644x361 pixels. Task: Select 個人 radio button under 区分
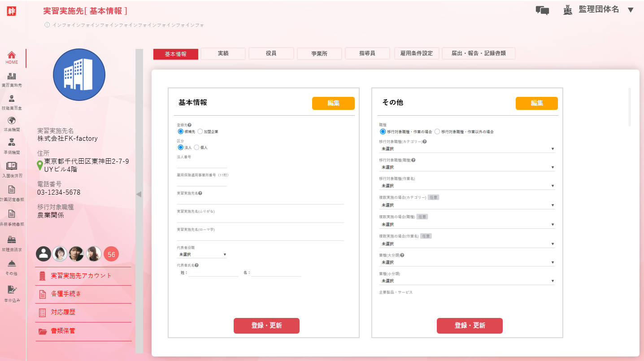coord(196,147)
